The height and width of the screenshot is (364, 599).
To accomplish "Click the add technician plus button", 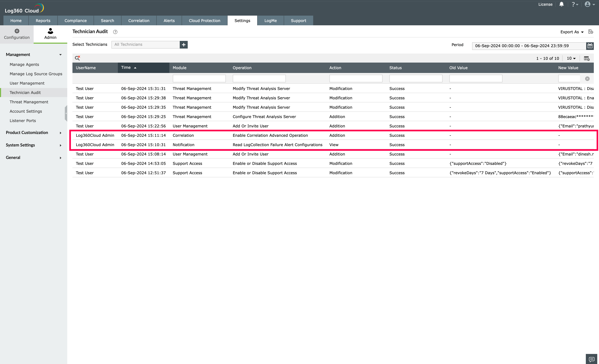I will tap(184, 45).
